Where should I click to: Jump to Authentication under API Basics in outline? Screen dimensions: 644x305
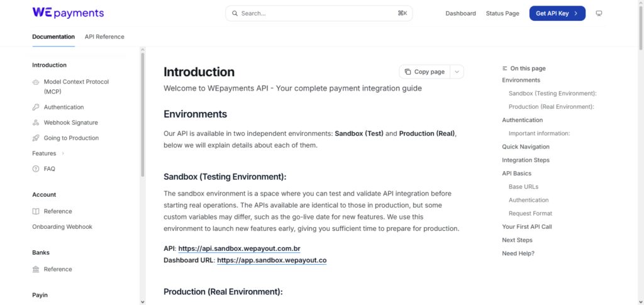pyautogui.click(x=528, y=201)
